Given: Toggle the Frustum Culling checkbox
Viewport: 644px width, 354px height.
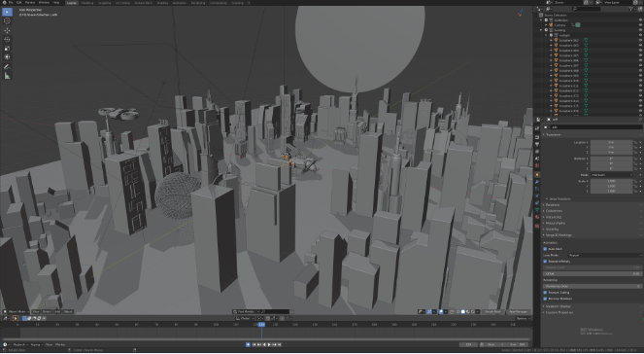Looking at the screenshot, I should [x=545, y=293].
